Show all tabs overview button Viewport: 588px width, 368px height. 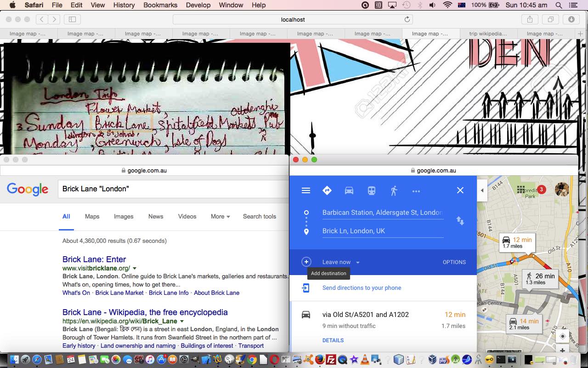(x=550, y=19)
